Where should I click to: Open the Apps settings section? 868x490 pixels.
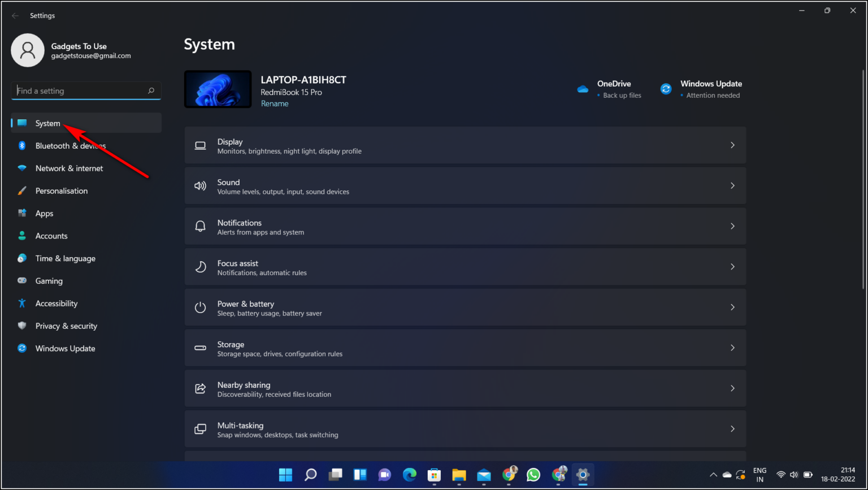pyautogui.click(x=44, y=213)
